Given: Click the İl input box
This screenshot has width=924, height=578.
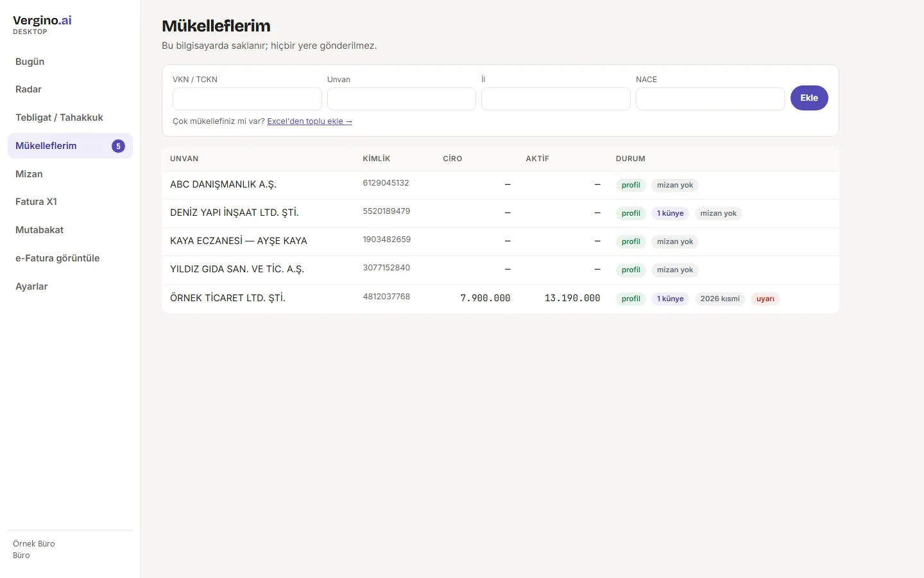Looking at the screenshot, I should (x=556, y=99).
